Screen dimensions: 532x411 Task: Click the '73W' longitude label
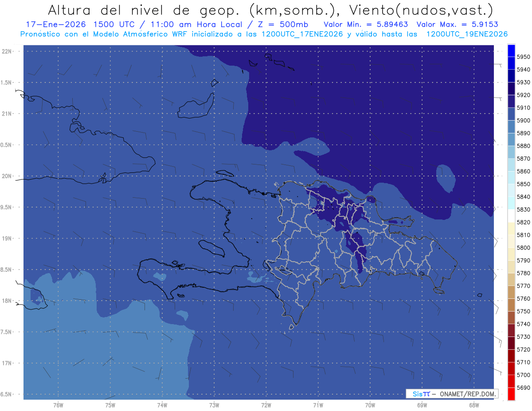point(214,405)
